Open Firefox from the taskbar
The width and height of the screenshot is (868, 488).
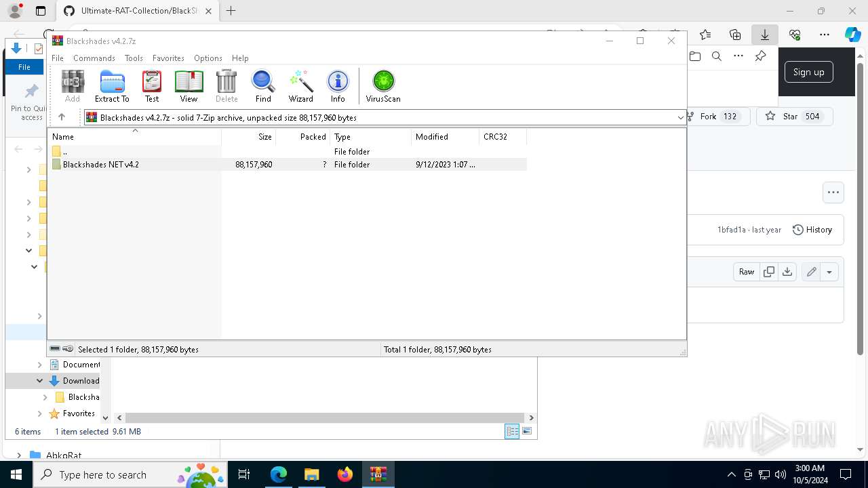pos(345,474)
